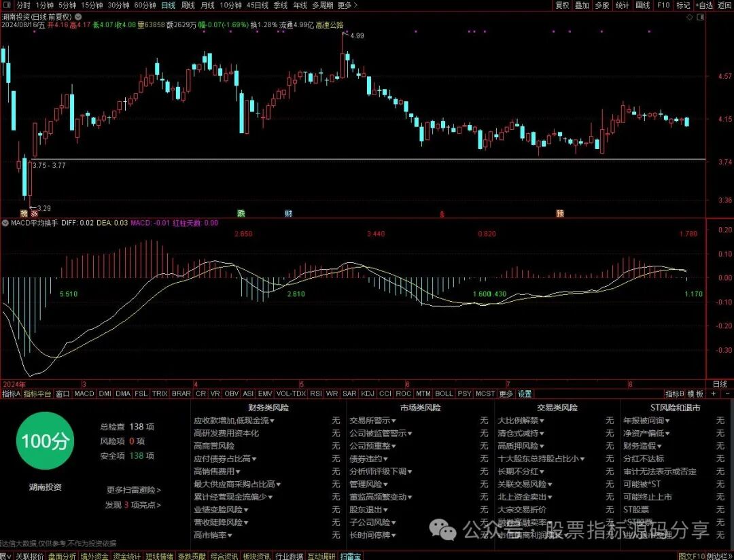Click the 复权 button

coord(562,5)
